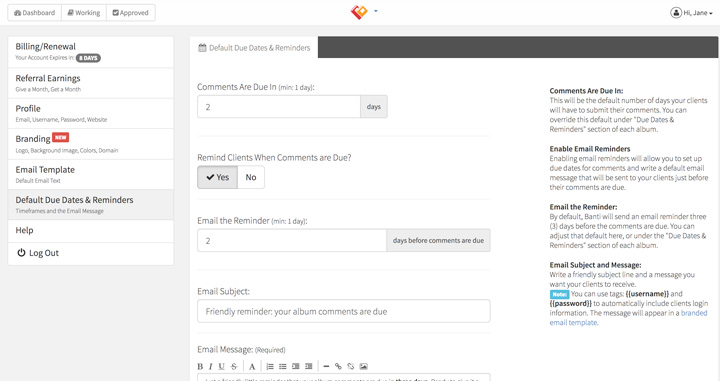The width and height of the screenshot is (720, 381).
Task: Apply strikethrough in message toolbar
Action: 234,366
